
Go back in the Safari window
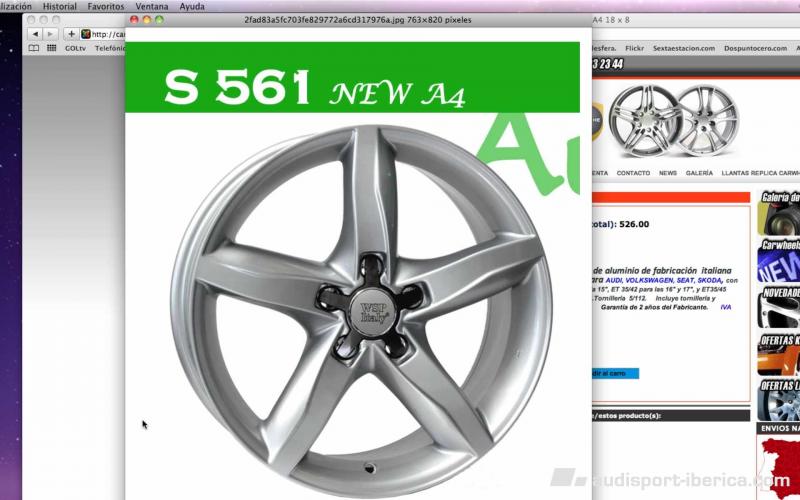[35, 34]
